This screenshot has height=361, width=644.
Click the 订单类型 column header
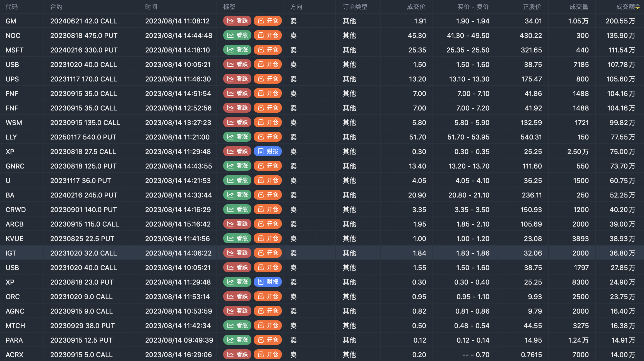355,7
